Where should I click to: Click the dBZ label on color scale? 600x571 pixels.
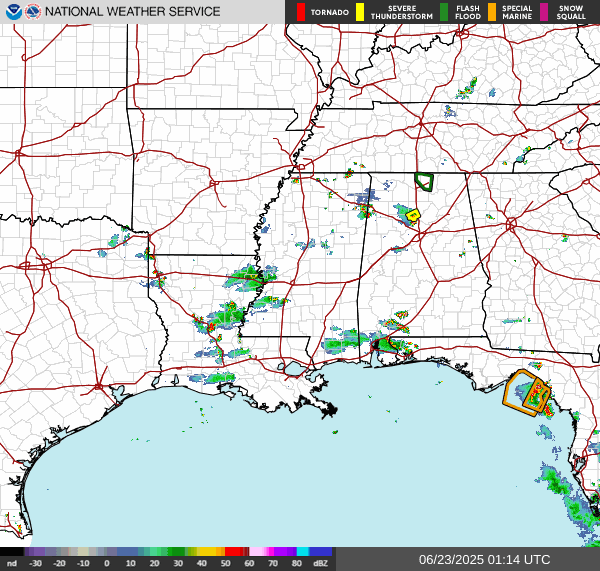click(320, 563)
